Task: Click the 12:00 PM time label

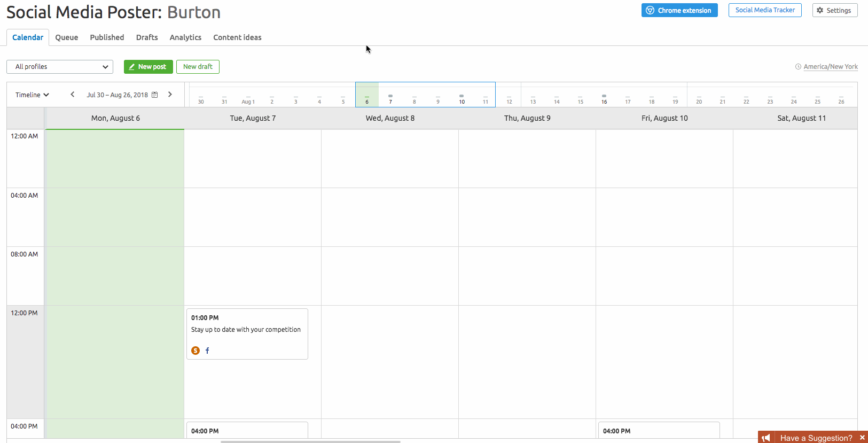Action: point(24,313)
